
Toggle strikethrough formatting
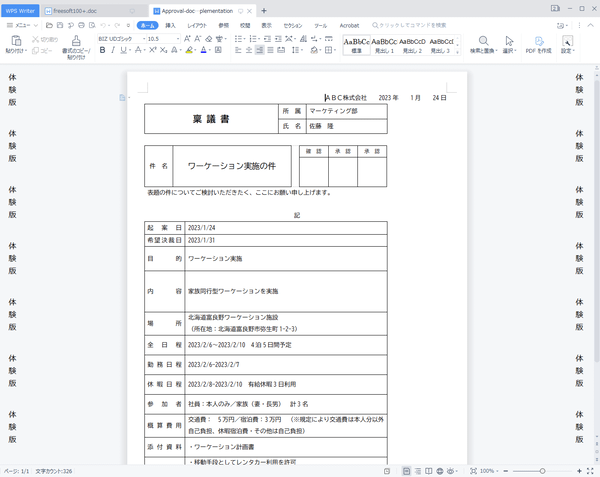(x=138, y=50)
